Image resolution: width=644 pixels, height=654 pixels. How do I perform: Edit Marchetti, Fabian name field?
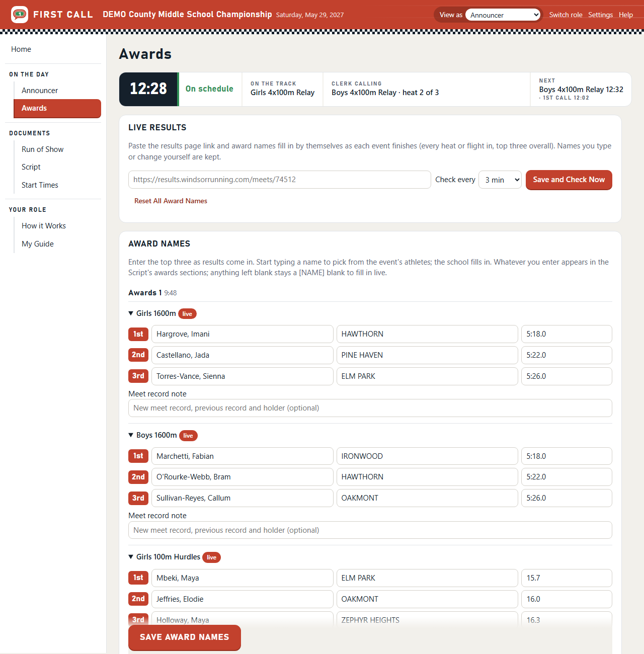(x=243, y=456)
